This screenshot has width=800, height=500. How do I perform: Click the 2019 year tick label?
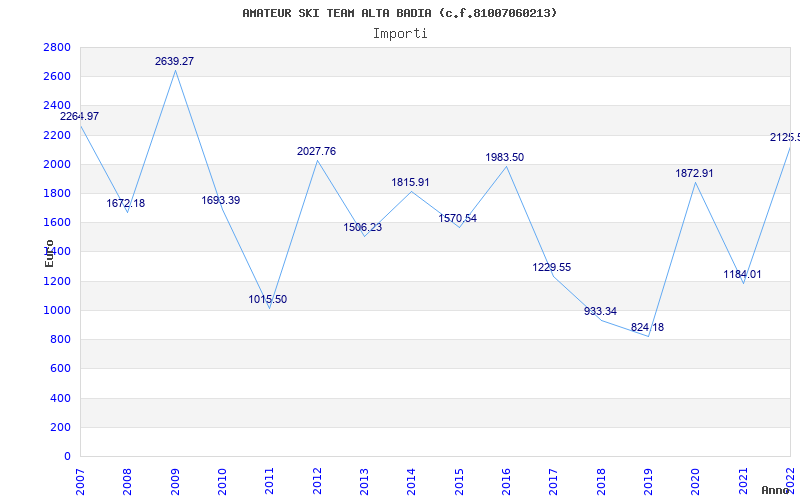[x=648, y=481]
